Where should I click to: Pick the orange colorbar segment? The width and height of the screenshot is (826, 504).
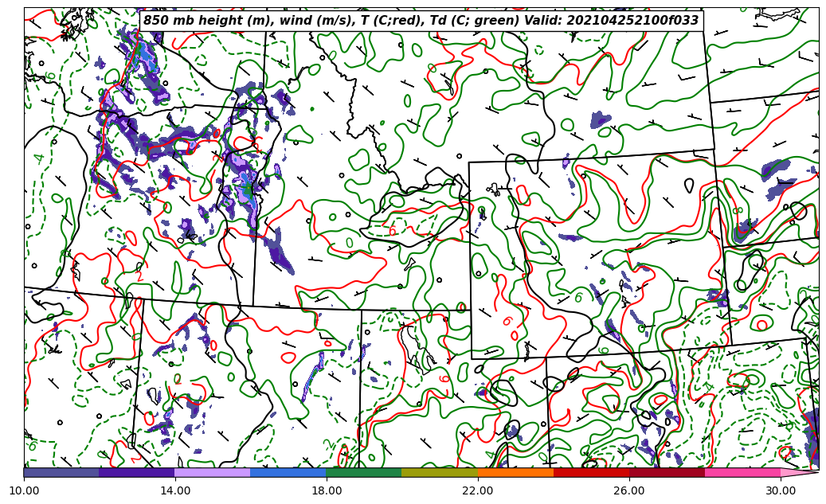point(515,472)
